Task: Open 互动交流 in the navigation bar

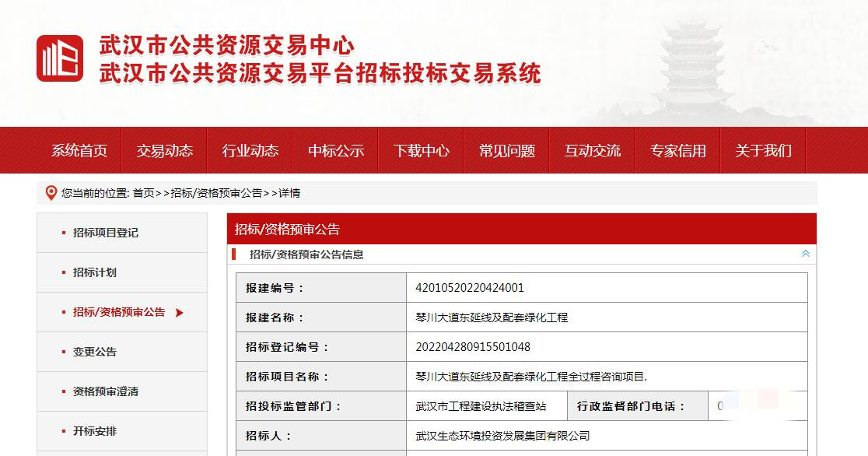Action: coord(593,151)
